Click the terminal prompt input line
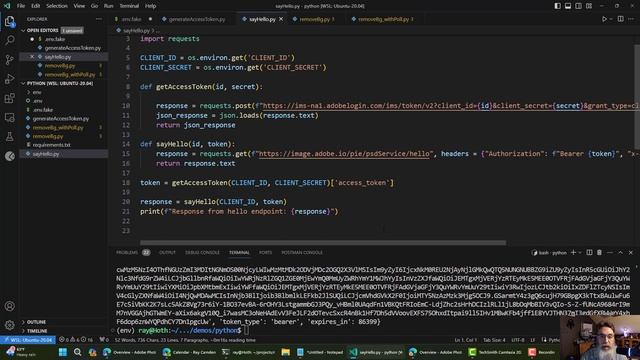 (x=245, y=330)
